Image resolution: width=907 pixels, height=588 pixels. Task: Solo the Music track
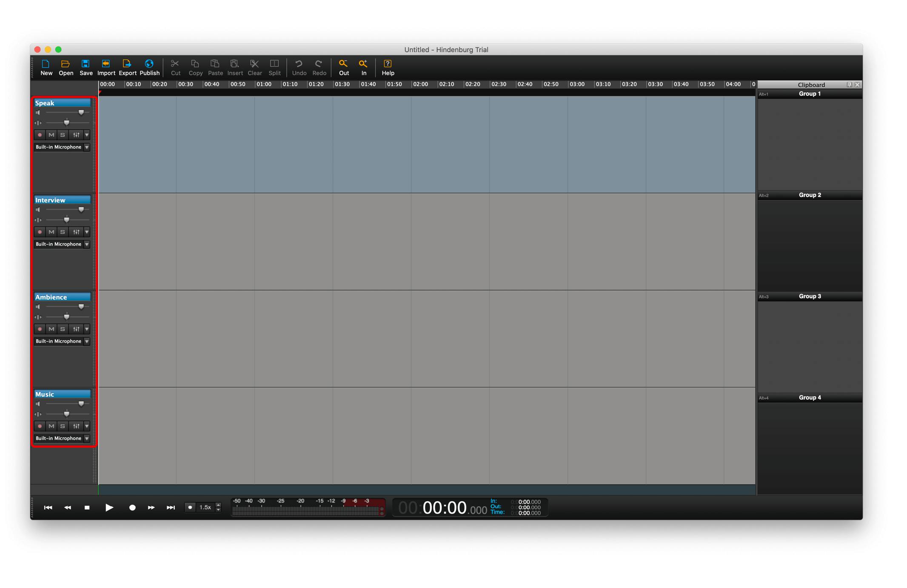pos(62,426)
